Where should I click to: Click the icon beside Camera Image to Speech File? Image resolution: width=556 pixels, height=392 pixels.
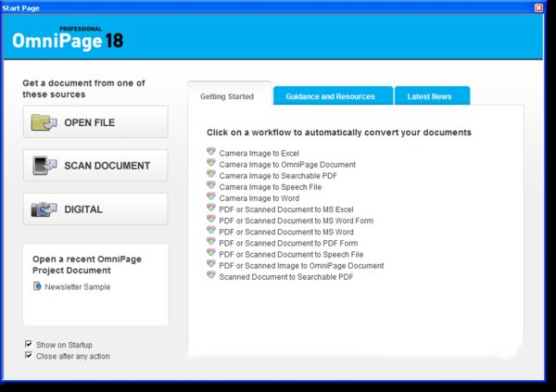[211, 185]
